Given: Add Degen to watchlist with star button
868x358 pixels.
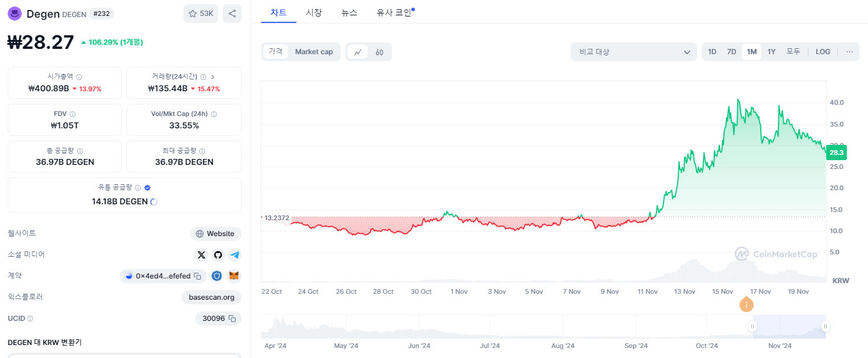Looking at the screenshot, I should 200,14.
